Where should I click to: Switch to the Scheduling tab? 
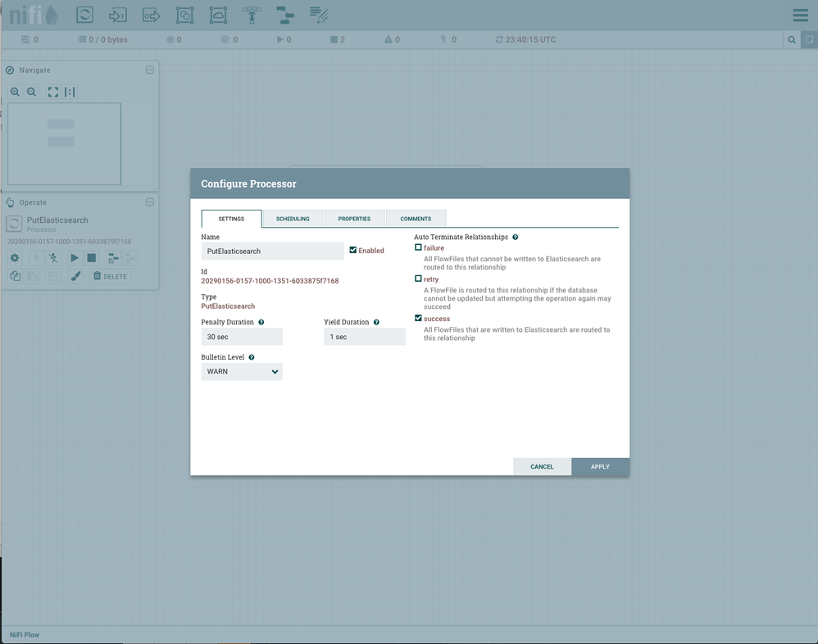tap(293, 219)
